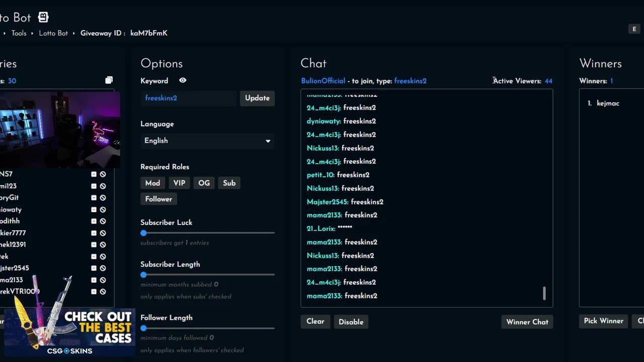Ban the jster2545 entry with the block icon
The height and width of the screenshot is (362, 644).
coord(103,268)
